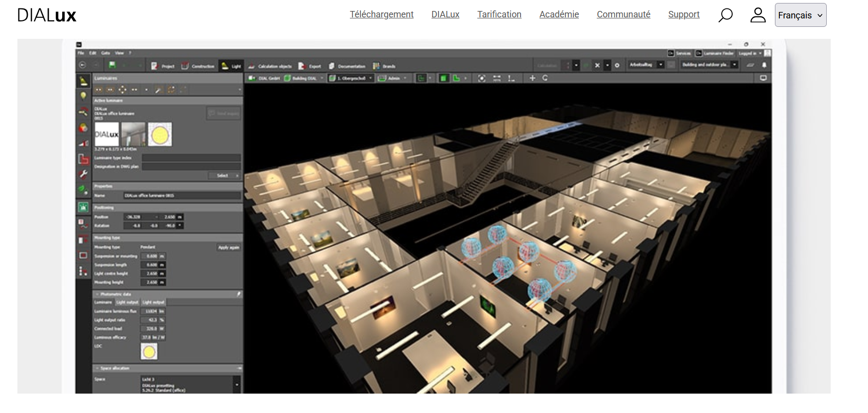Click the zoom-to-fit frame icon

[x=481, y=78]
